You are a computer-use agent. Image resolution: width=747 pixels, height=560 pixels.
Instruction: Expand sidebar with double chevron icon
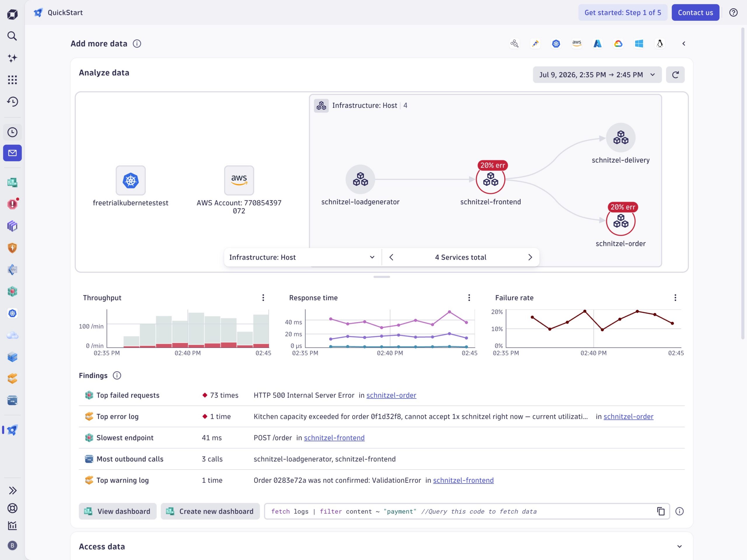coord(12,491)
